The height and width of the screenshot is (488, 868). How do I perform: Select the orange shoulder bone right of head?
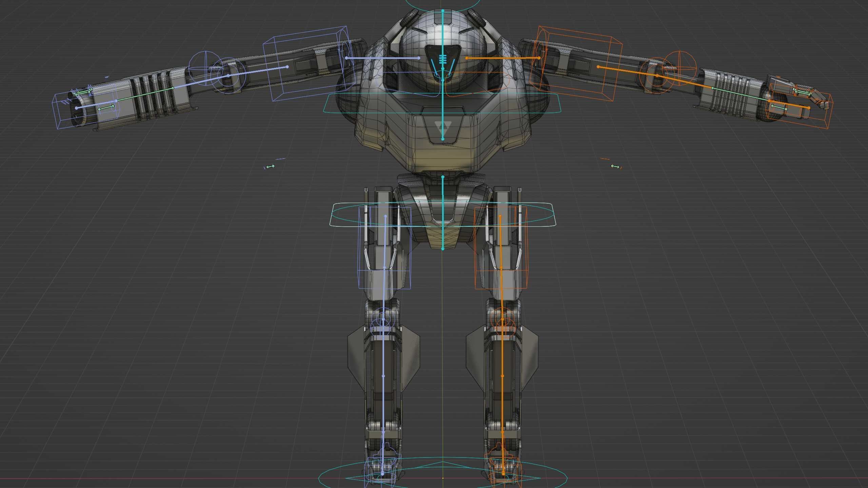tap(503, 58)
